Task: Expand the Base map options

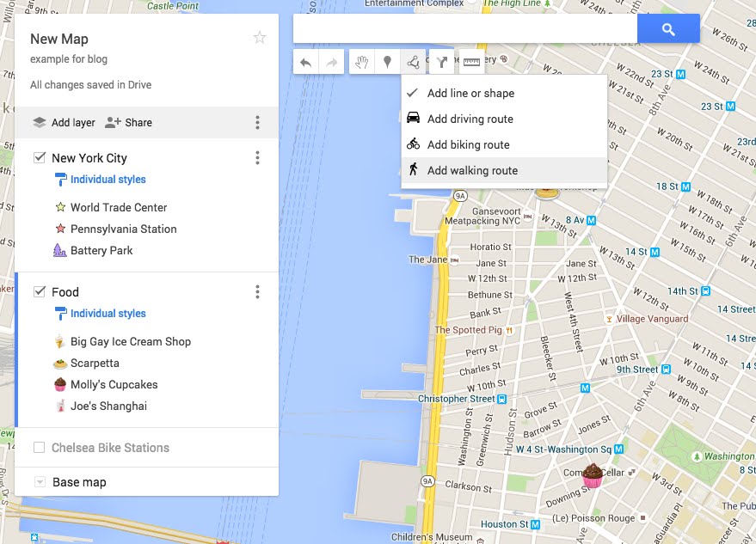Action: (x=39, y=481)
